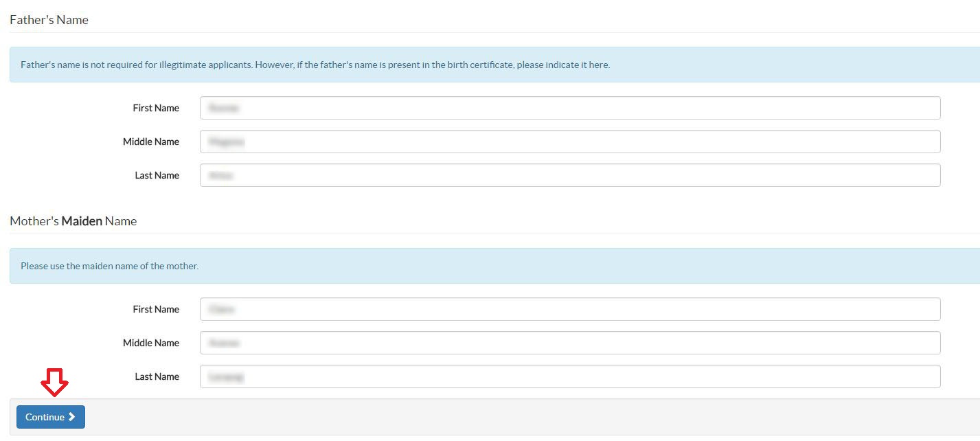Image resolution: width=980 pixels, height=441 pixels.
Task: Click the Middle Name label under Father's Name
Action: 151,142
